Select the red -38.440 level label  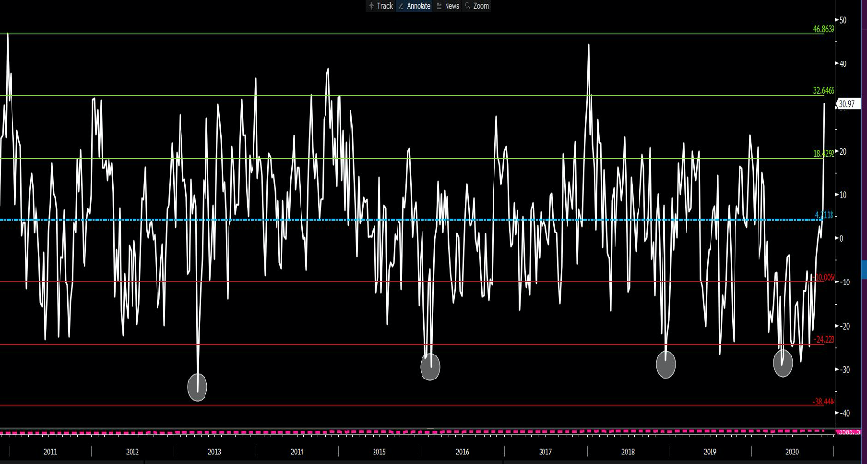[x=824, y=402]
